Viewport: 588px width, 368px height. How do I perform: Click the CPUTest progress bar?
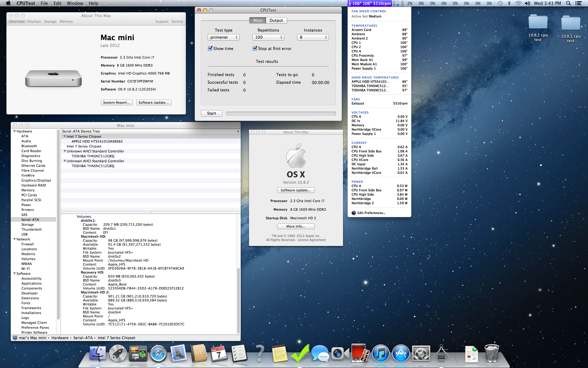tap(281, 113)
